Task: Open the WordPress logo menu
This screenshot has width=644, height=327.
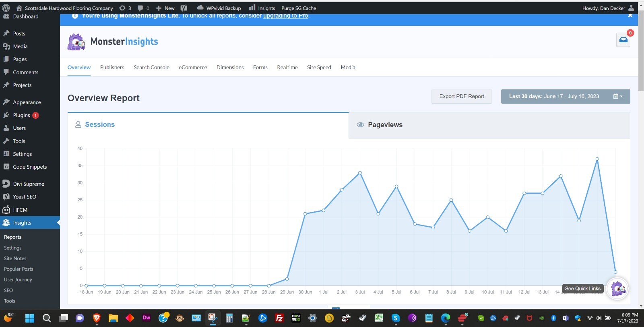Action: click(6, 8)
